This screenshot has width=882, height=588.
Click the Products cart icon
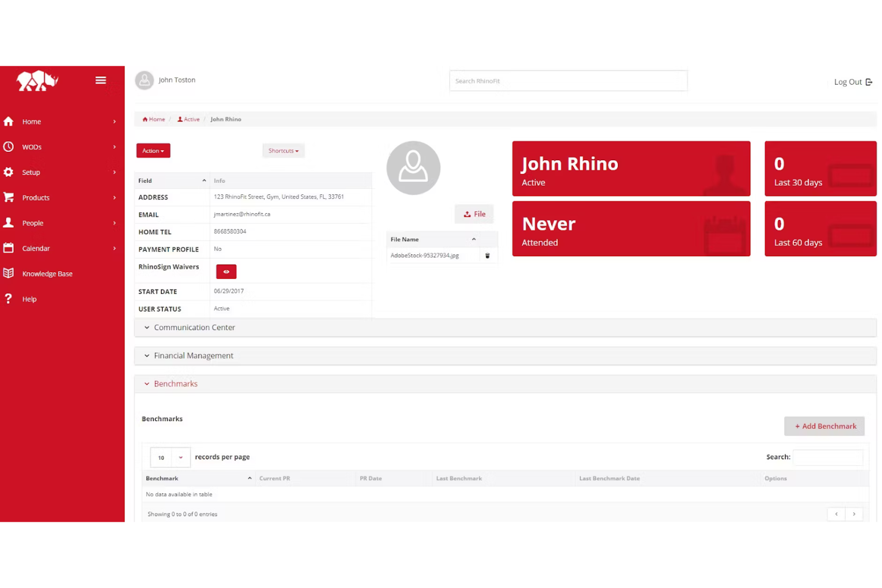9,197
